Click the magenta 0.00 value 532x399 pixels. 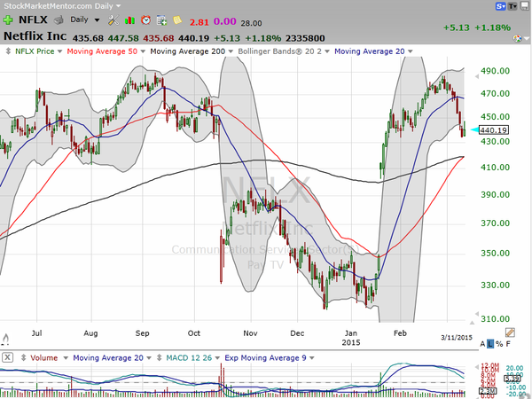(224, 21)
